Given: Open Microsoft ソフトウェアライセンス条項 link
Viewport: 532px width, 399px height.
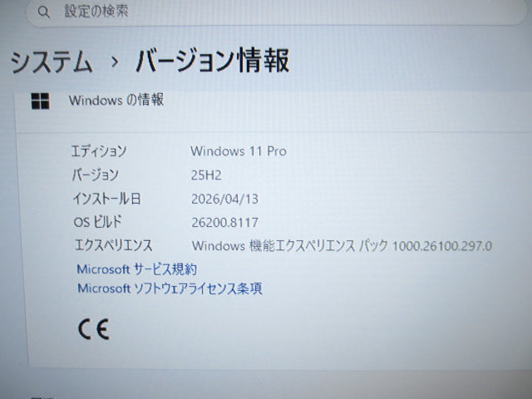Looking at the screenshot, I should [170, 288].
